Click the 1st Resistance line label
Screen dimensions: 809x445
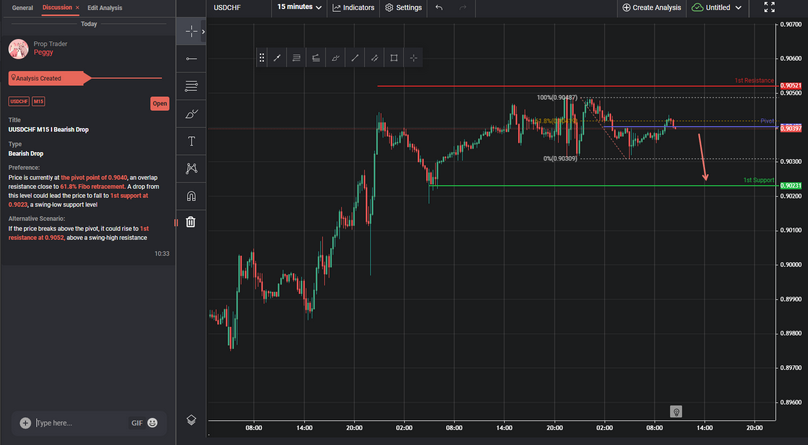pyautogui.click(x=754, y=81)
